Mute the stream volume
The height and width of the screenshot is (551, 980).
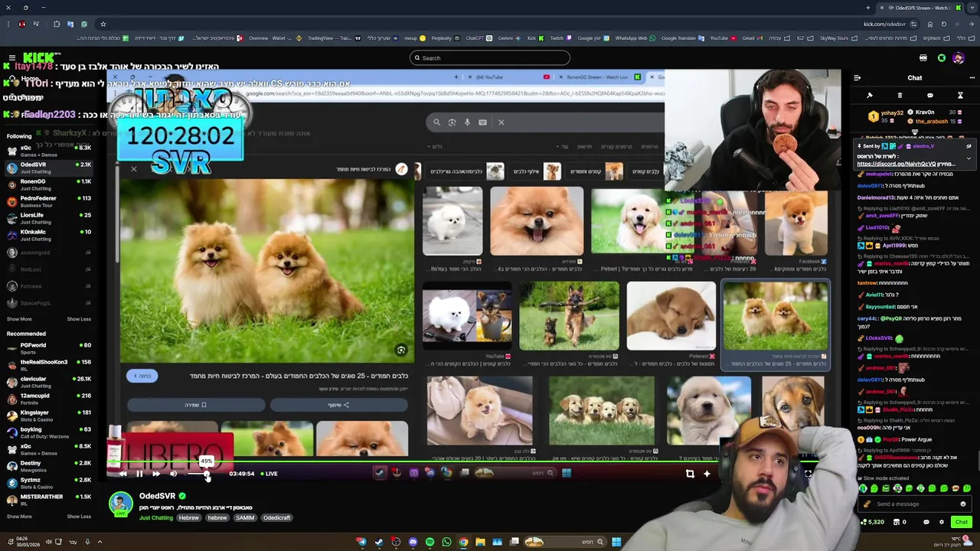point(174,474)
